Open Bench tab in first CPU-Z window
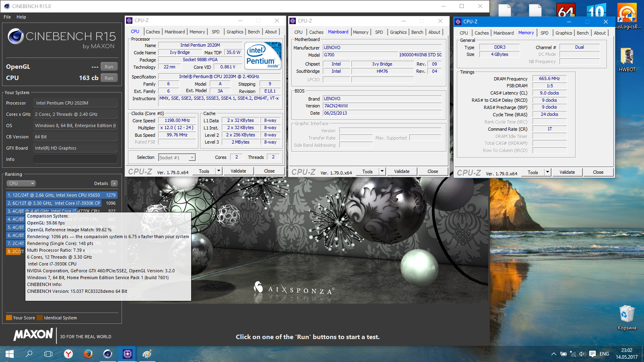The image size is (644, 362). click(254, 32)
